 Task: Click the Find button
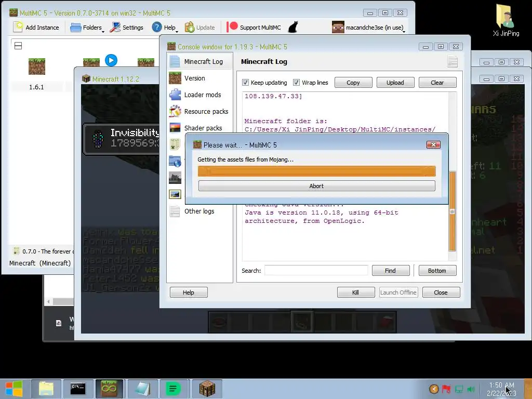pyautogui.click(x=391, y=270)
